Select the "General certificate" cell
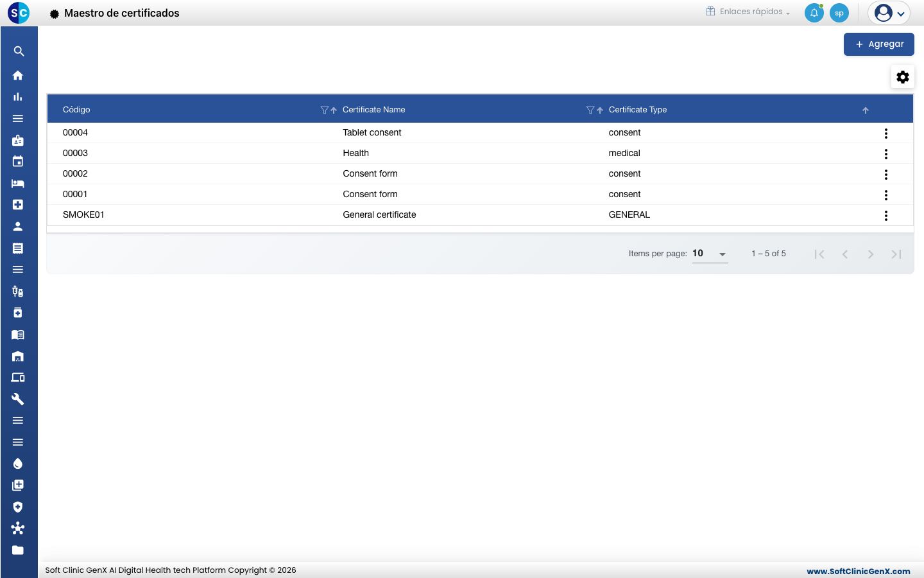This screenshot has height=578, width=924. 379,215
